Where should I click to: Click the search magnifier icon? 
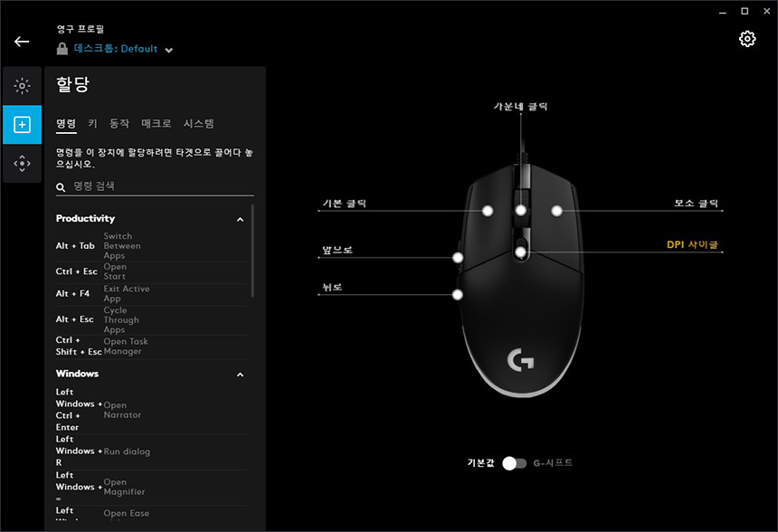61,187
